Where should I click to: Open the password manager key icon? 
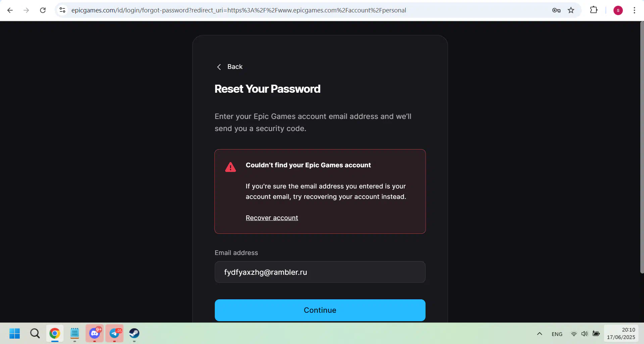(556, 10)
